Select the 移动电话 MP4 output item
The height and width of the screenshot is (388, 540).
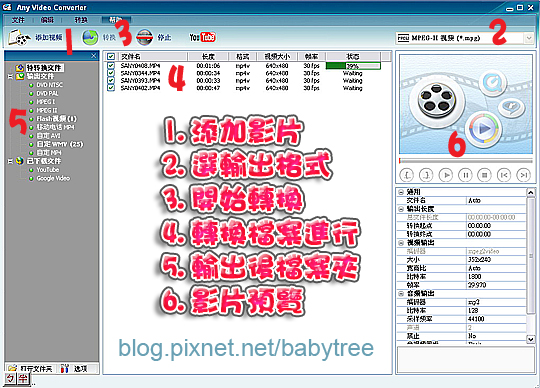click(55, 127)
